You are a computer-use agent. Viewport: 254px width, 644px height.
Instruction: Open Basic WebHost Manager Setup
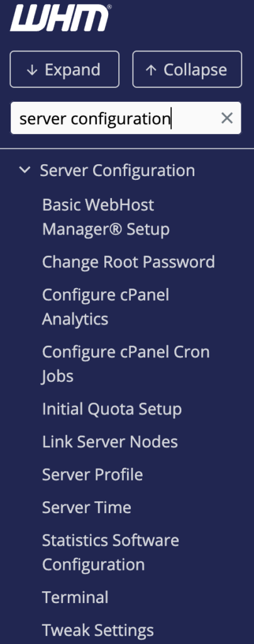106,217
